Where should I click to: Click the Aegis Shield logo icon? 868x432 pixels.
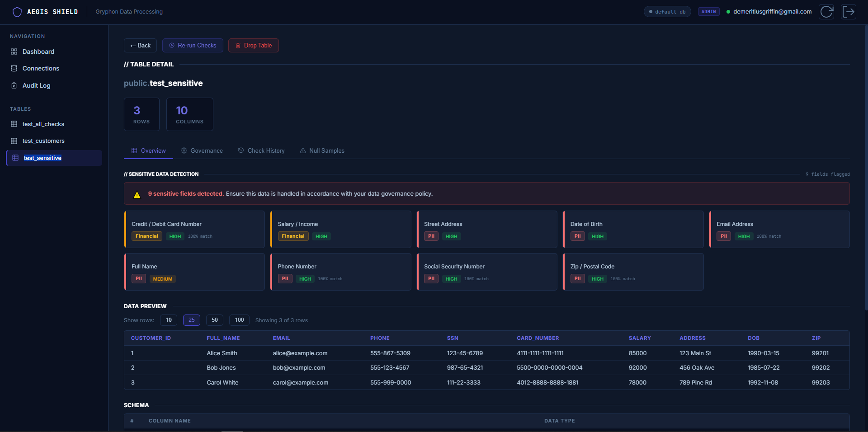point(17,12)
